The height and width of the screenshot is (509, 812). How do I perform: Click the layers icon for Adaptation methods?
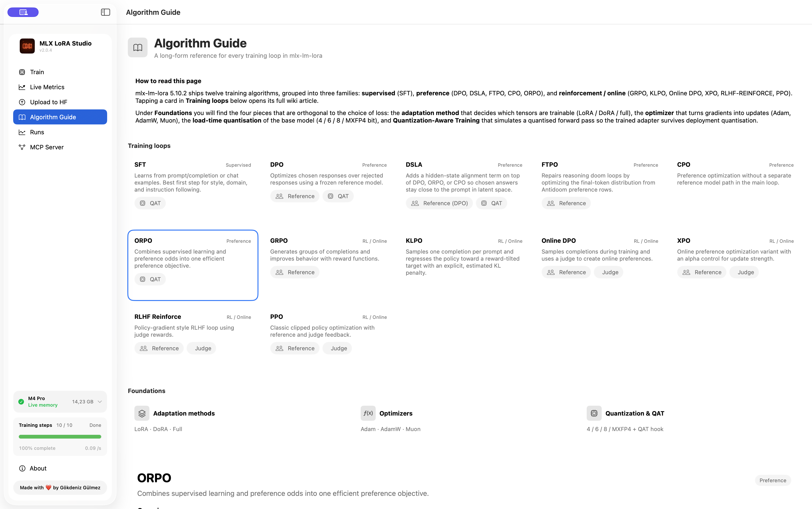click(142, 413)
